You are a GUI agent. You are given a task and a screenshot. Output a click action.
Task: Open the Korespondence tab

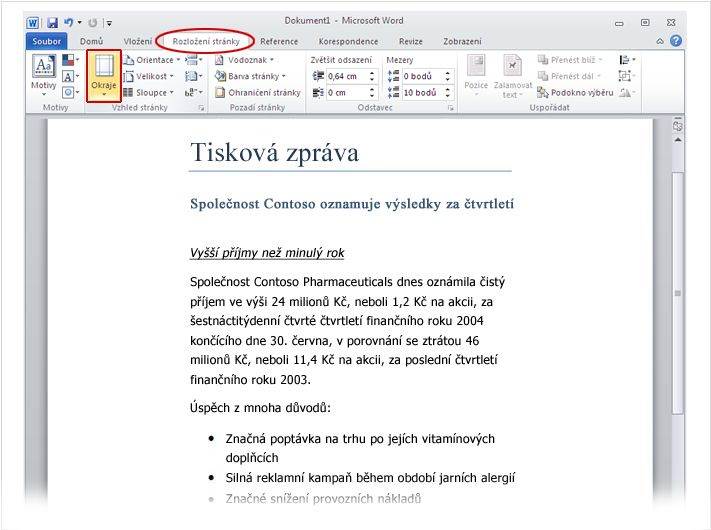coord(348,41)
